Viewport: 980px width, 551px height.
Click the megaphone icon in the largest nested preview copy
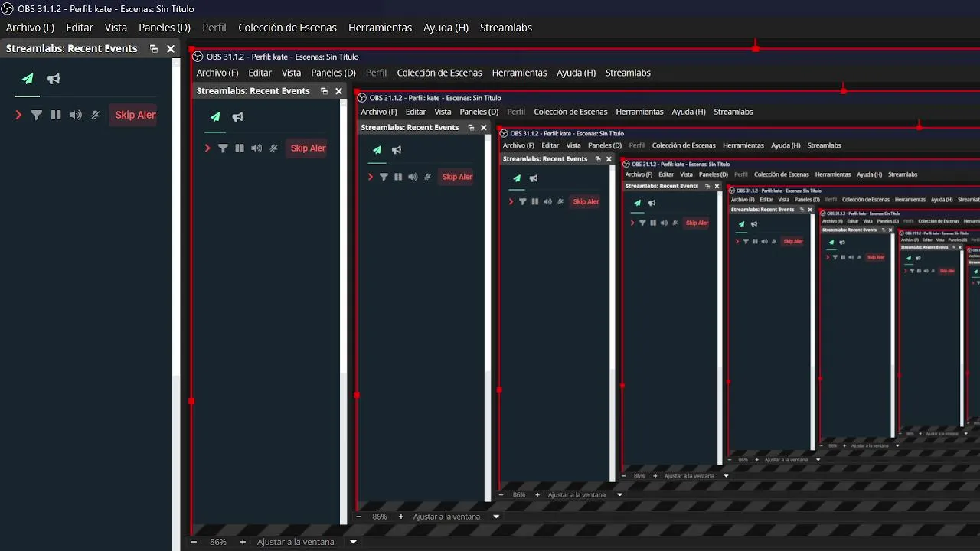(237, 117)
